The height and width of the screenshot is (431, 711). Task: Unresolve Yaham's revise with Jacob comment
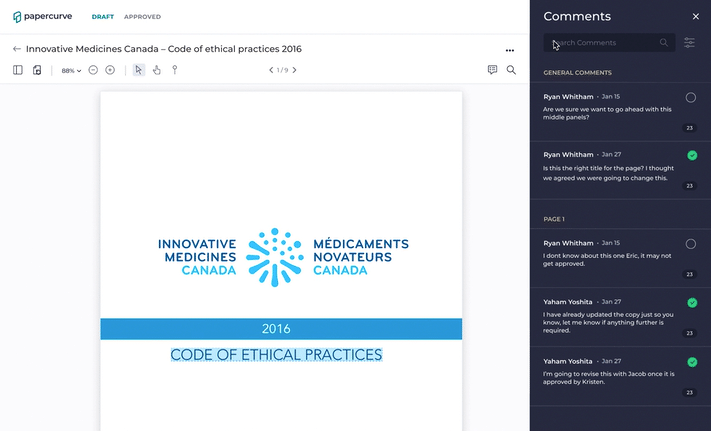click(x=692, y=362)
